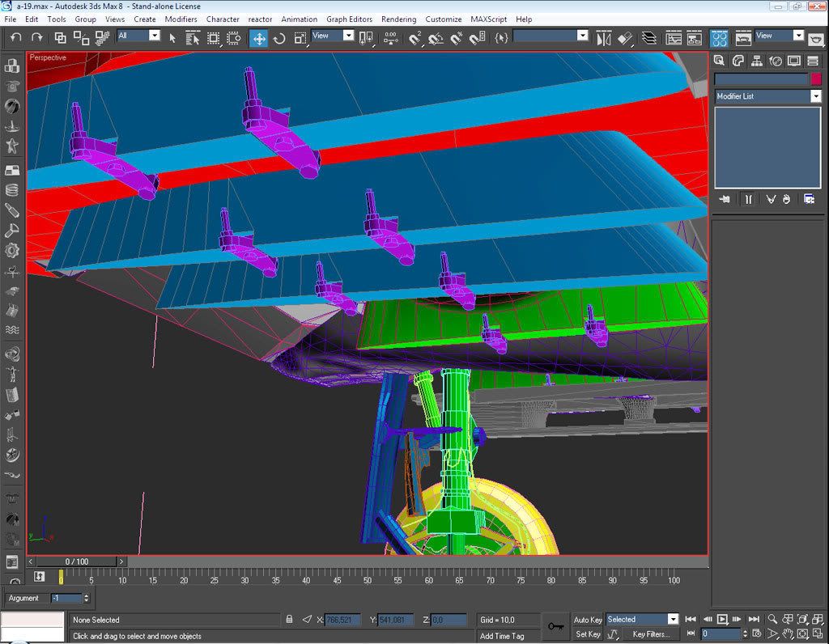Open the Rendering menu

pyautogui.click(x=398, y=19)
